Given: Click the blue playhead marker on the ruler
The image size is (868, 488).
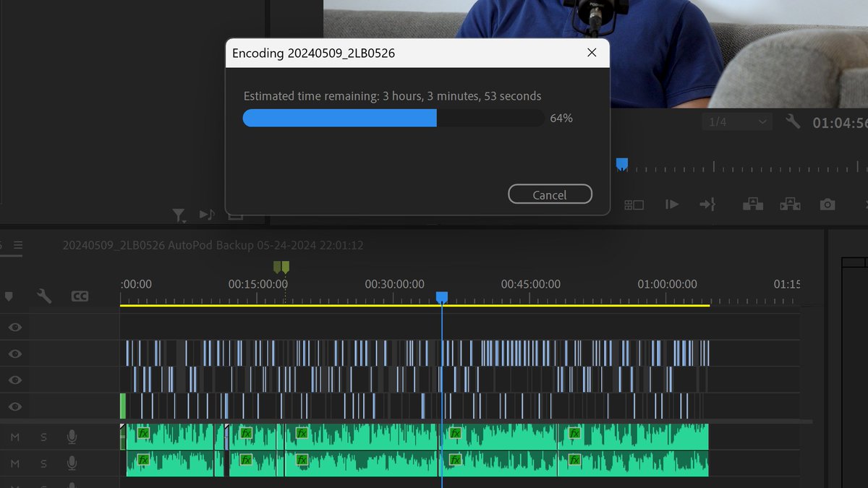Looking at the screenshot, I should click(442, 296).
